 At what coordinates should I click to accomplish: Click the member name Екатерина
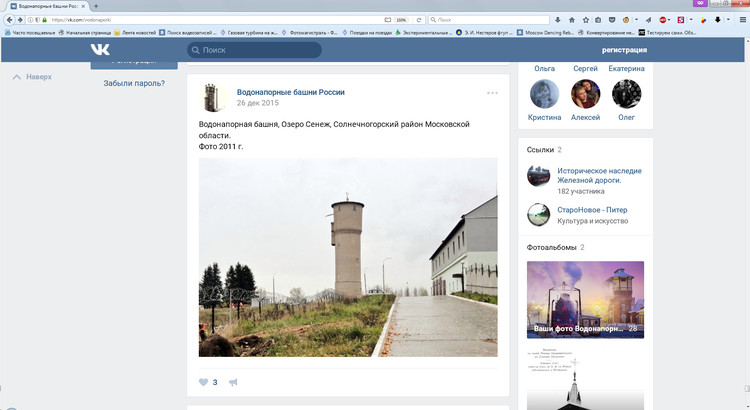point(627,68)
